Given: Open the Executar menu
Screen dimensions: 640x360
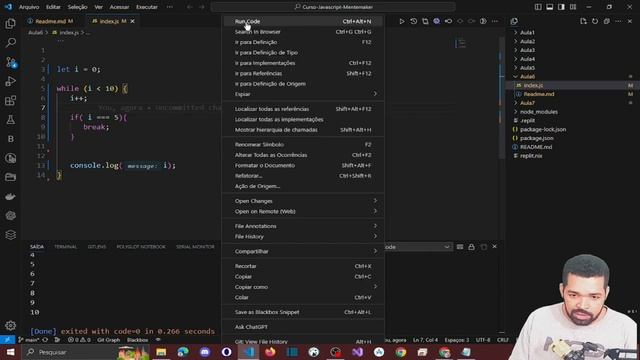Looking at the screenshot, I should pos(147,7).
